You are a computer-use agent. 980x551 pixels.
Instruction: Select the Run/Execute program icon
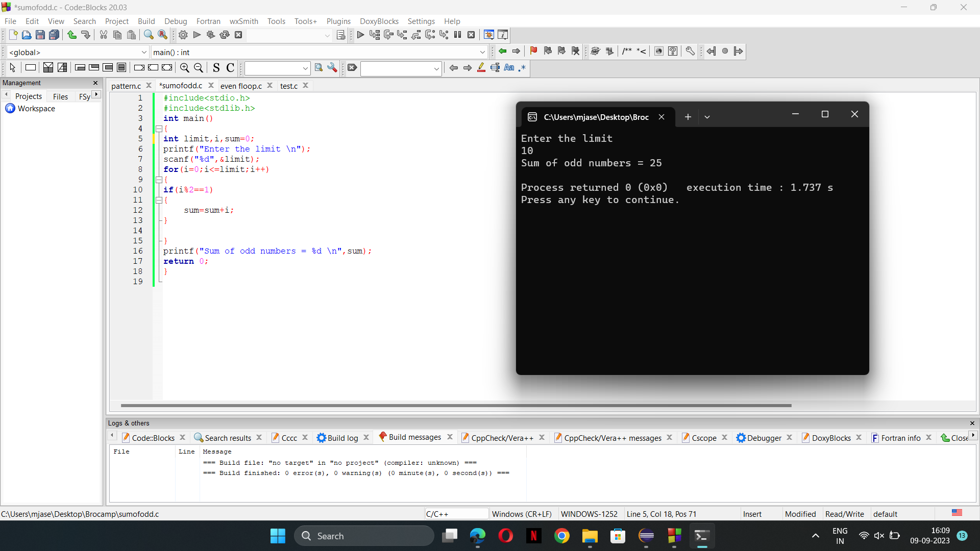click(x=196, y=34)
